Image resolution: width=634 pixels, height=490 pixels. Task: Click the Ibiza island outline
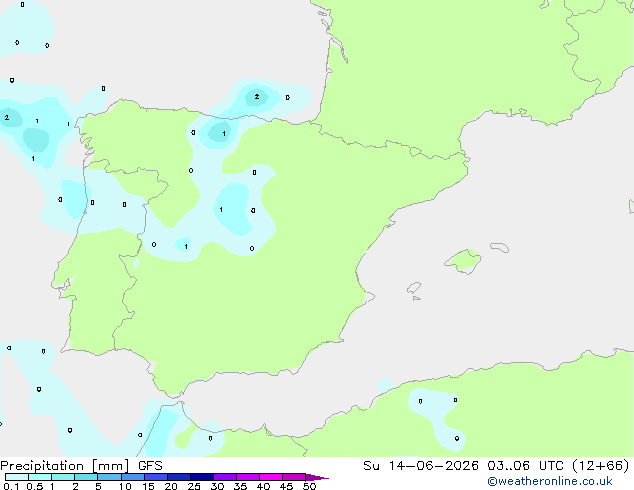click(x=414, y=289)
